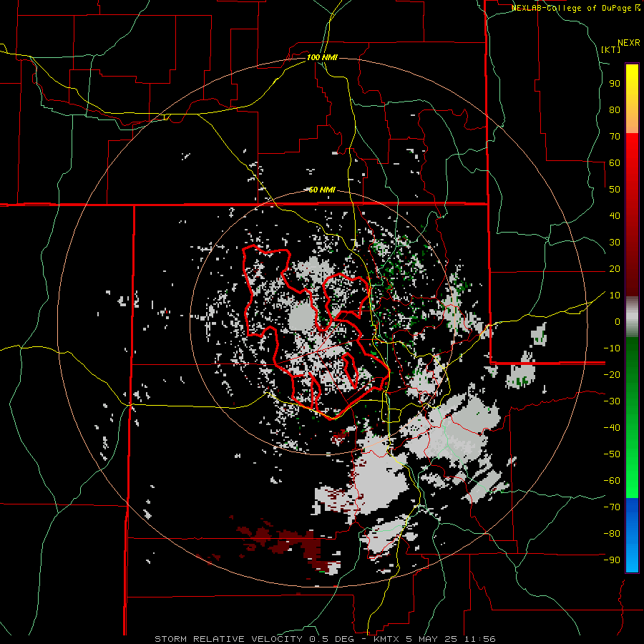
Task: Click the -10 value on velocity scale
Action: (612, 348)
